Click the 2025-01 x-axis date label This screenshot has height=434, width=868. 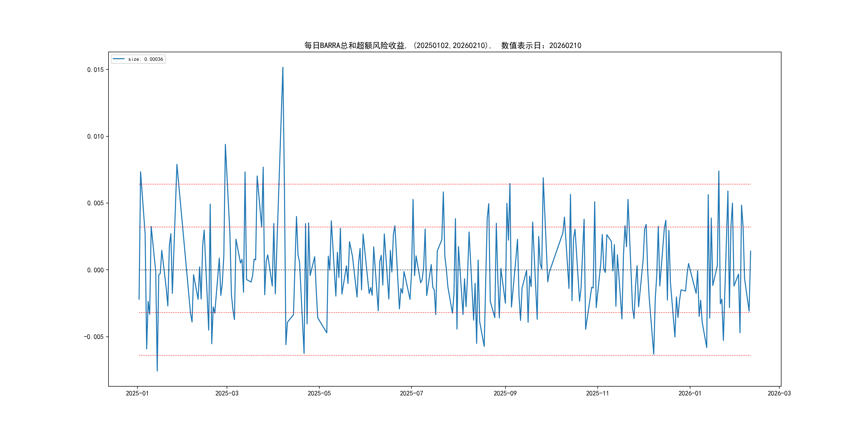(137, 393)
